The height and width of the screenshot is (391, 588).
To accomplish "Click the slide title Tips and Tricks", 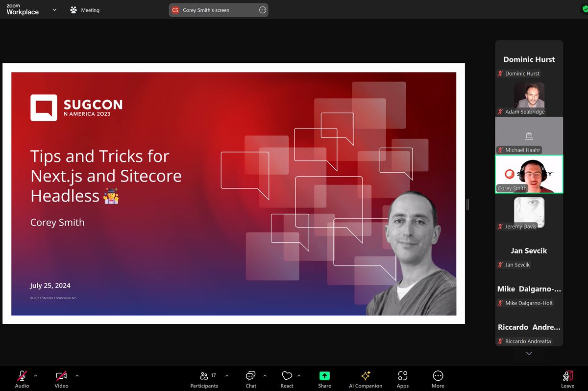I will [x=106, y=176].
